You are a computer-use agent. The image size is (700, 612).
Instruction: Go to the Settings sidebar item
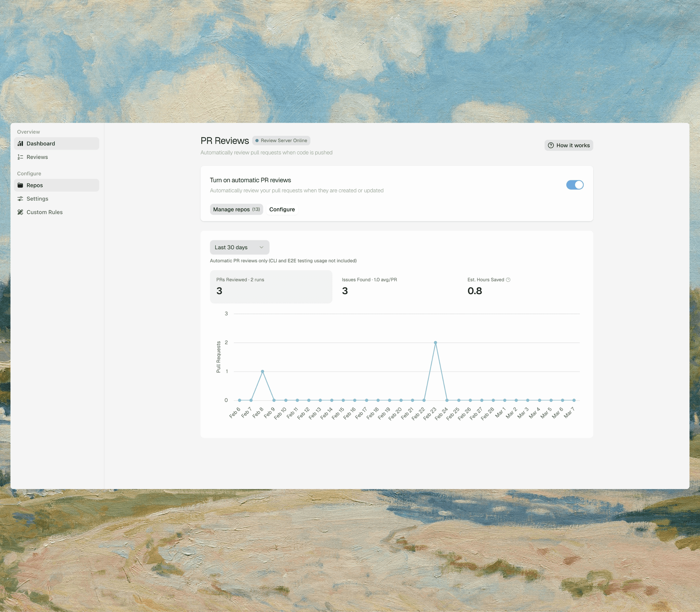click(x=38, y=199)
